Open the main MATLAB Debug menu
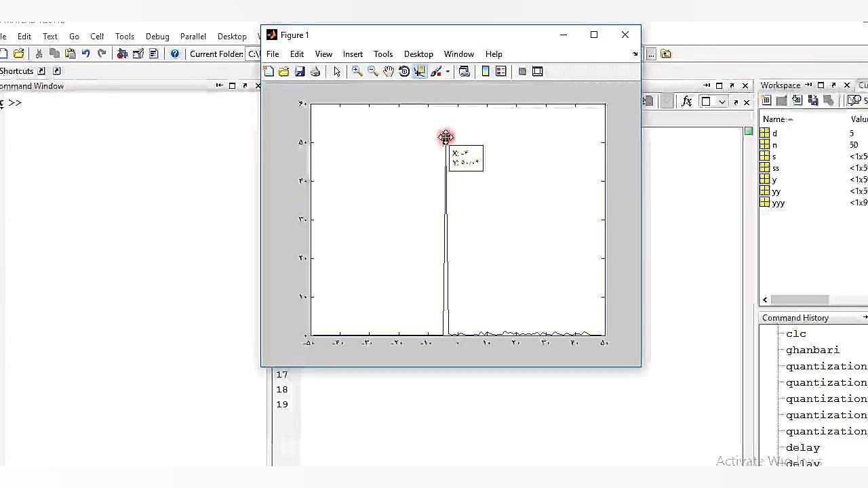This screenshot has height=488, width=868. (x=157, y=37)
